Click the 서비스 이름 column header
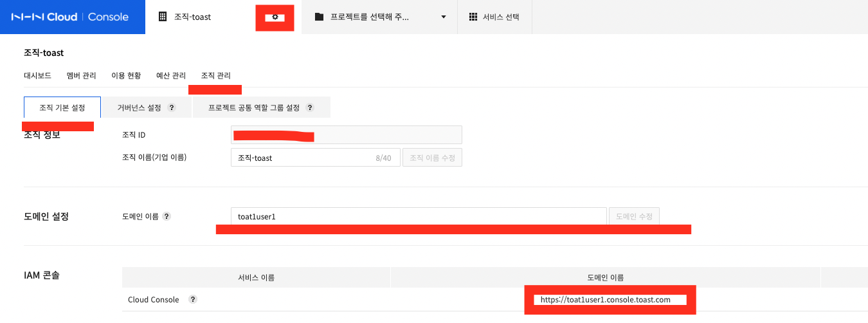868x323 pixels. 256,277
